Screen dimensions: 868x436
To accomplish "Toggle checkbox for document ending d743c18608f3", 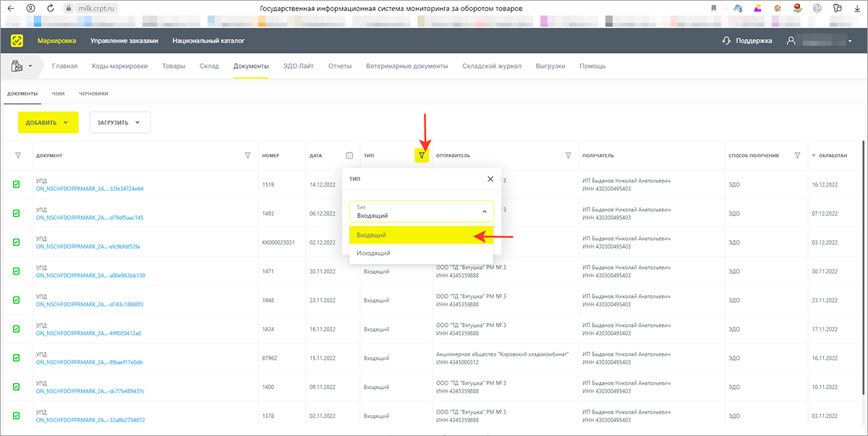I will click(x=17, y=300).
